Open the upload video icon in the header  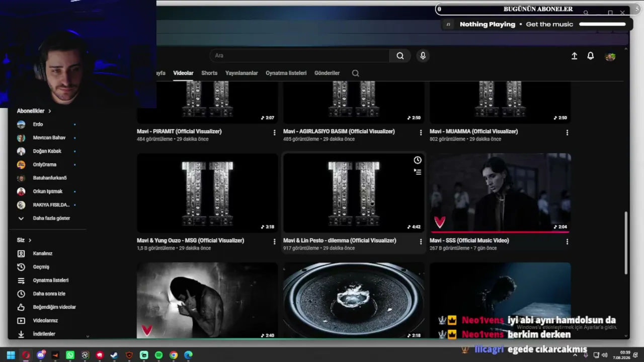point(574,56)
